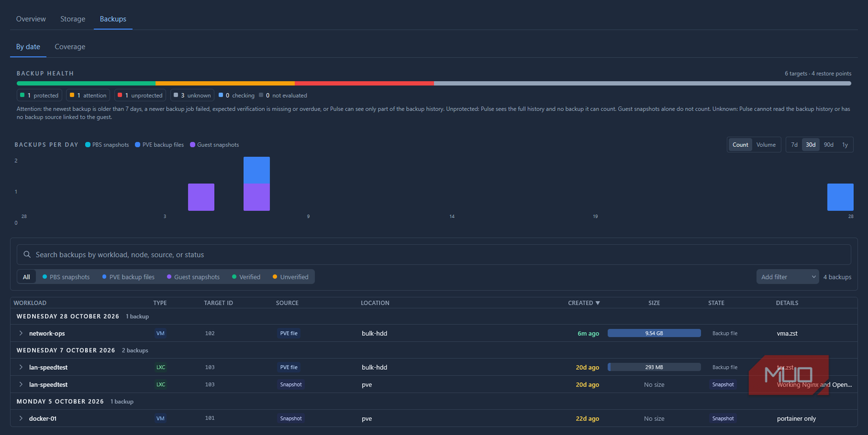Viewport: 868px width, 435px height.
Task: Click the orange attention segment of health bar
Action: click(225, 83)
